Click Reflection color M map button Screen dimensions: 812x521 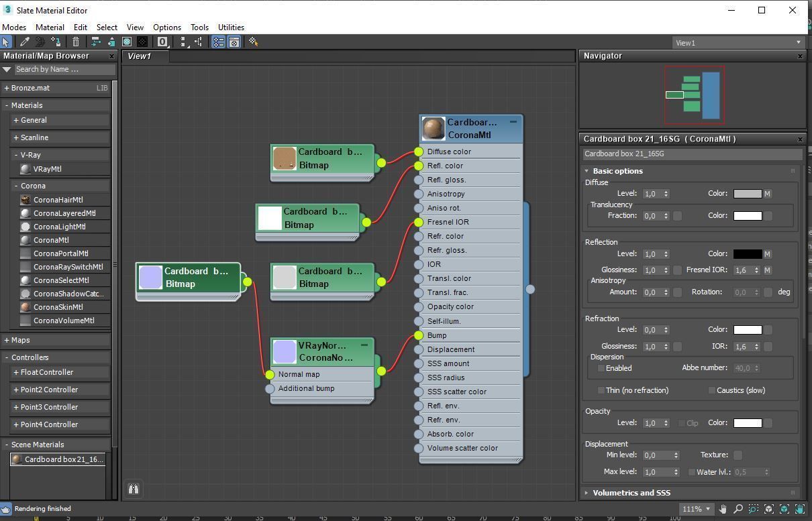[768, 254]
